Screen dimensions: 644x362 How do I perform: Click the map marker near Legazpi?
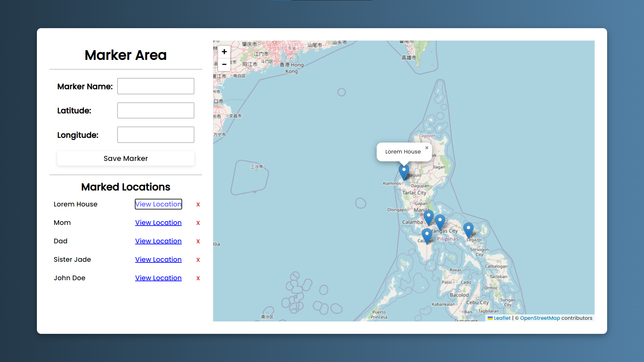pyautogui.click(x=468, y=230)
